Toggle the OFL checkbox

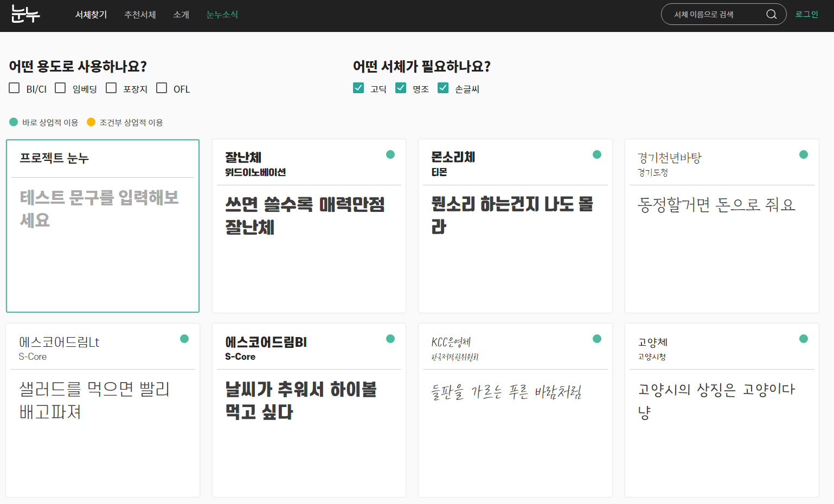[x=162, y=88]
